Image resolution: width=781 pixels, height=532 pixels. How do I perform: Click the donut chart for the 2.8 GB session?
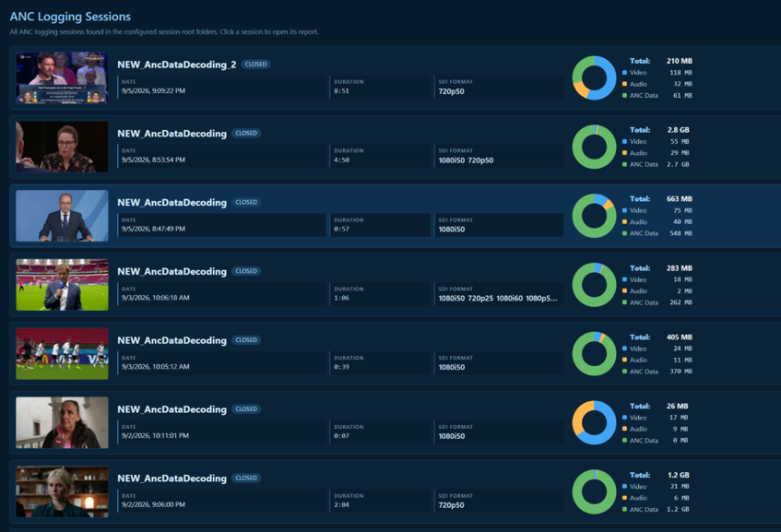[594, 147]
